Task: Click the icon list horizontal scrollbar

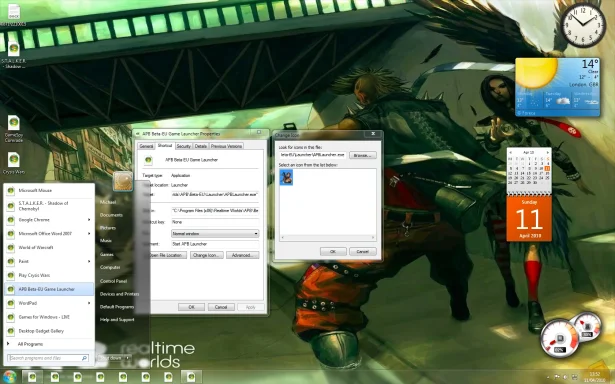Action: 328,237
